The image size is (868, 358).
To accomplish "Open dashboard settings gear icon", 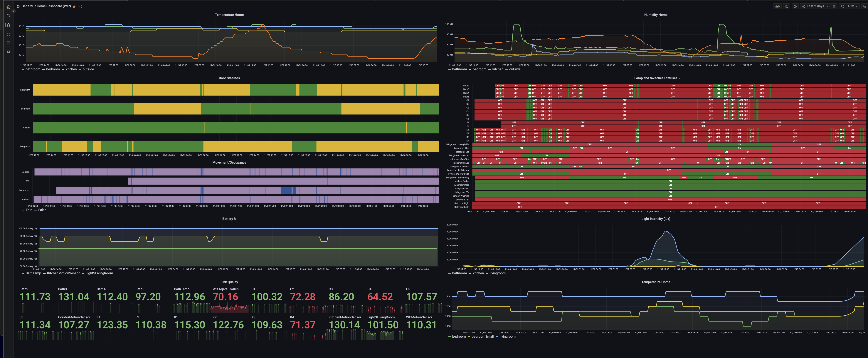I will coord(795,6).
